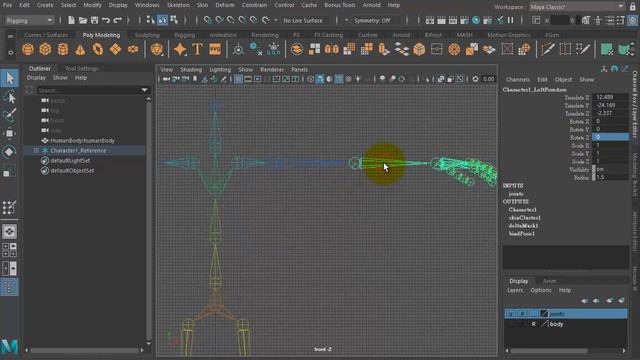Create a polygon cone from shelf

80,49
